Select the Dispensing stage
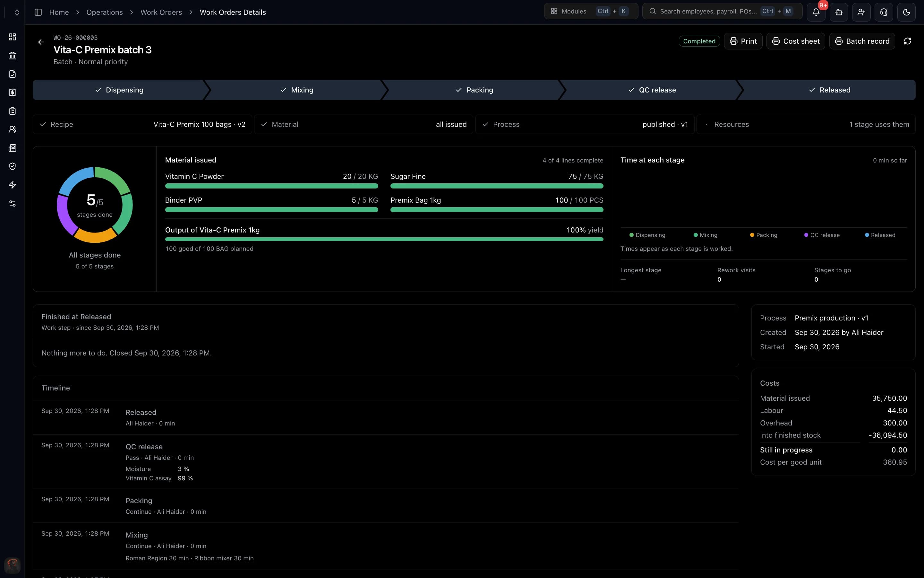Image resolution: width=924 pixels, height=578 pixels. click(x=119, y=90)
